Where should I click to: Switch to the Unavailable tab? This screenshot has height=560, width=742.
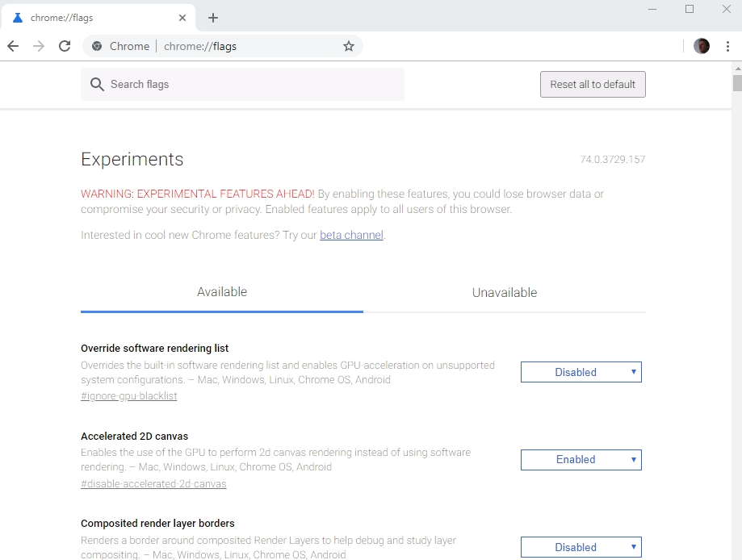pos(505,293)
